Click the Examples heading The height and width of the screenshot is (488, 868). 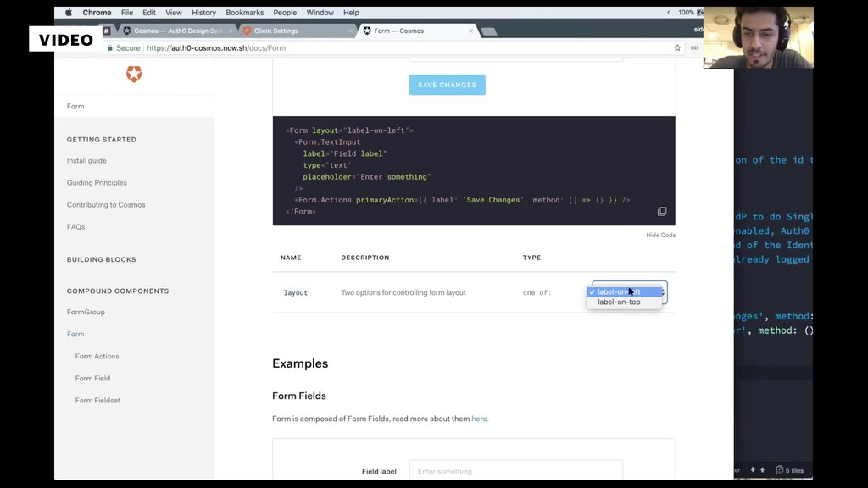pyautogui.click(x=300, y=363)
